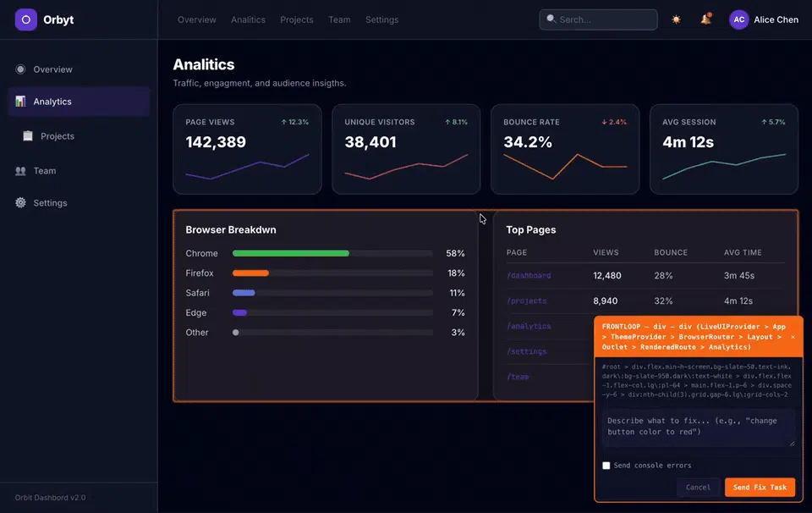Viewport: 812px width, 513px height.
Task: Click the search magnifier icon
Action: [x=551, y=19]
